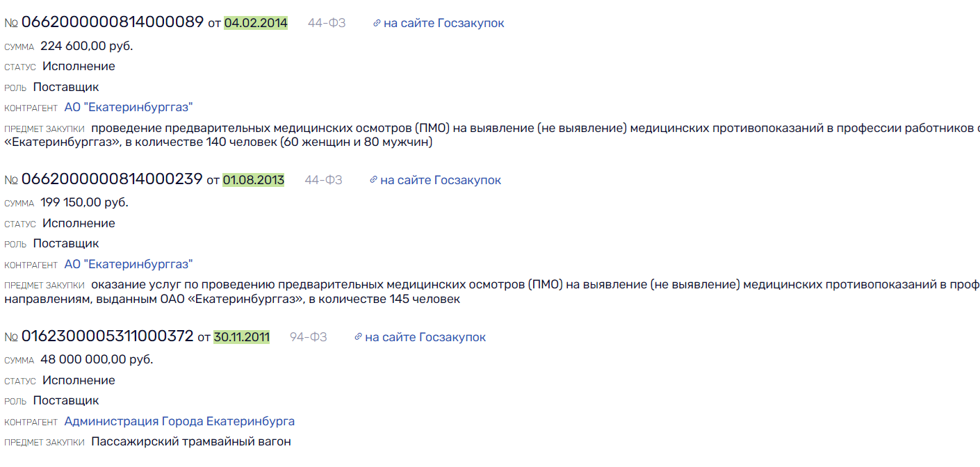Click contract number 0662000000814000239

[x=111, y=179]
